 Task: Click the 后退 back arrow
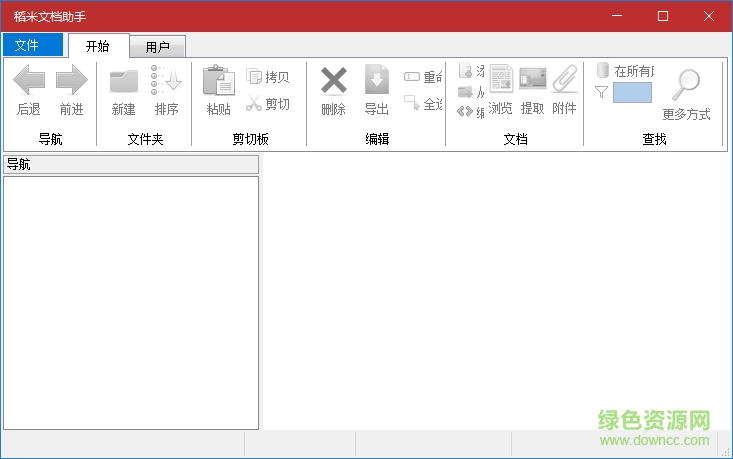[x=29, y=89]
